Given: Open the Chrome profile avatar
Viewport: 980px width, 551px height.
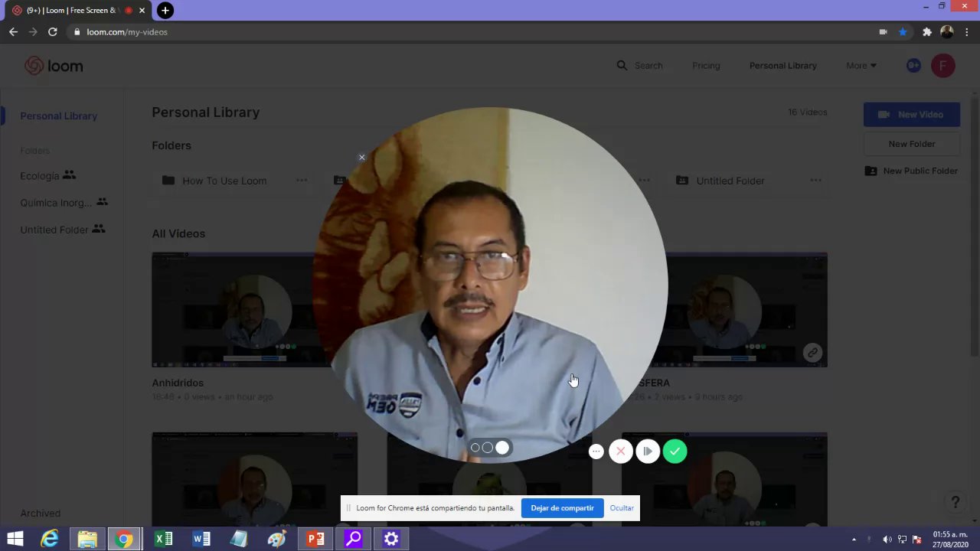Looking at the screenshot, I should tap(947, 32).
